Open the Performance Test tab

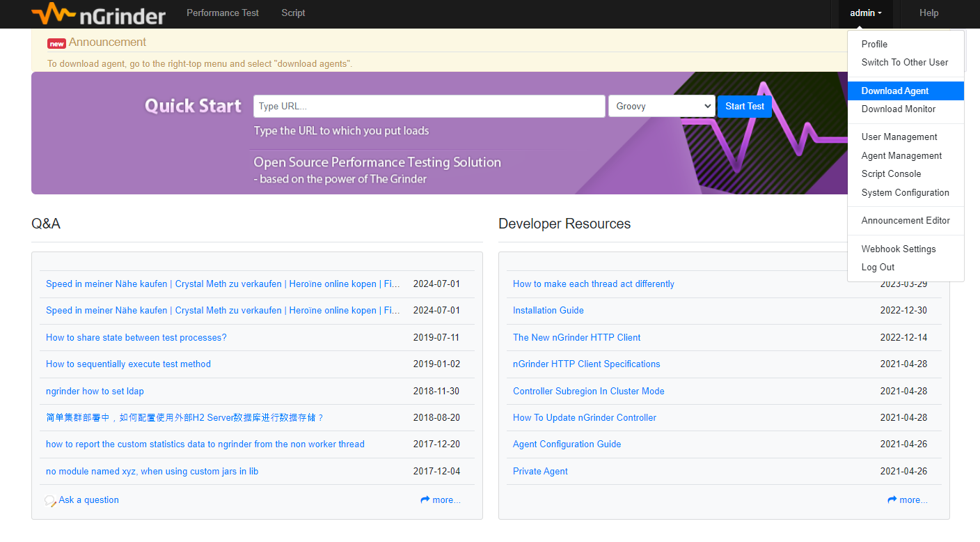pos(223,13)
